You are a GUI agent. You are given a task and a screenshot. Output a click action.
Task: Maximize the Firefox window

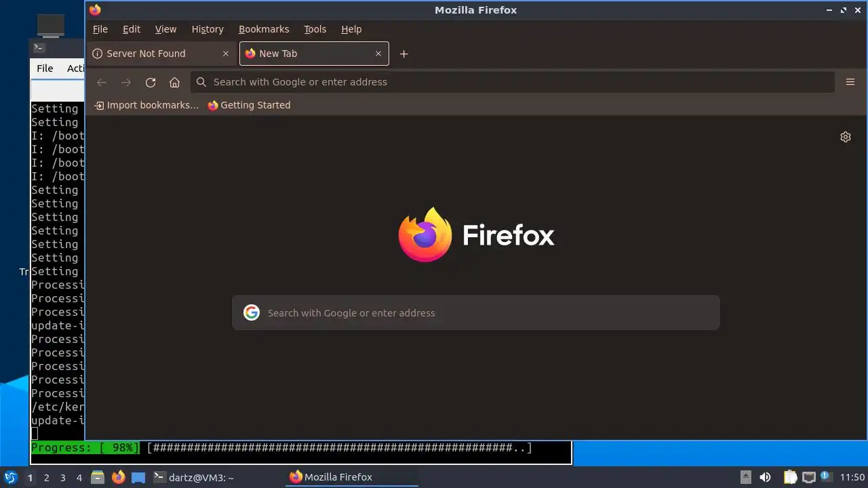tap(844, 9)
